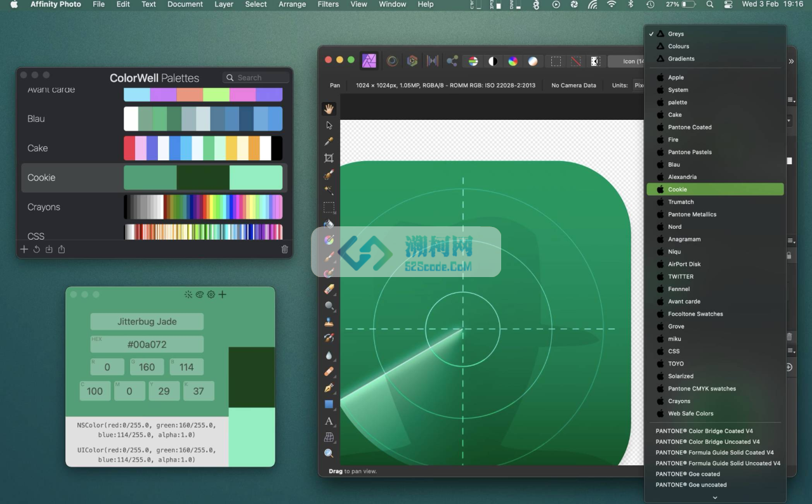The width and height of the screenshot is (812, 504).
Task: Switch to Tone Mapping persona
Action: 433,61
